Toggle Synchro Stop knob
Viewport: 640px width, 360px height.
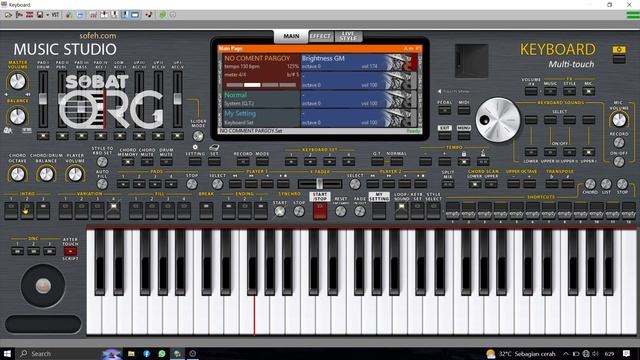click(299, 211)
